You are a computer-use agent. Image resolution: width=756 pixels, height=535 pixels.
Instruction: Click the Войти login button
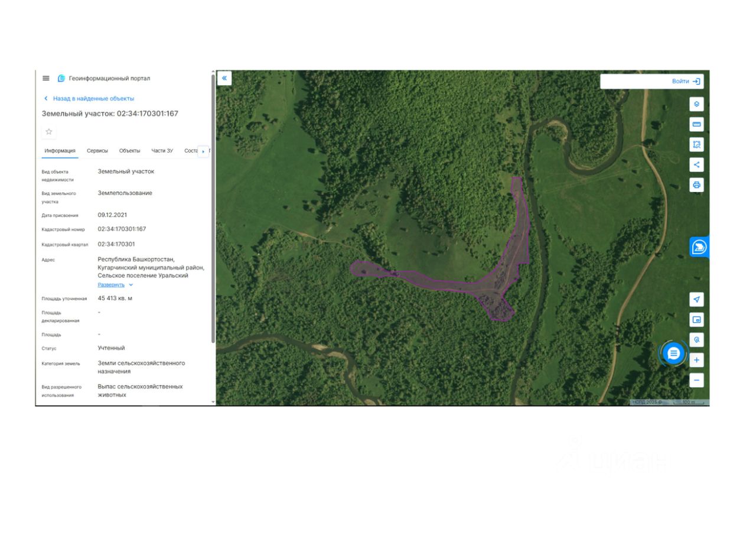(x=680, y=81)
